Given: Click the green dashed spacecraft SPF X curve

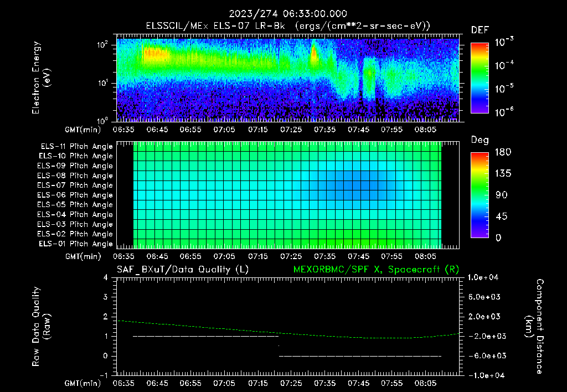Looking at the screenshot, I should click(x=288, y=333).
